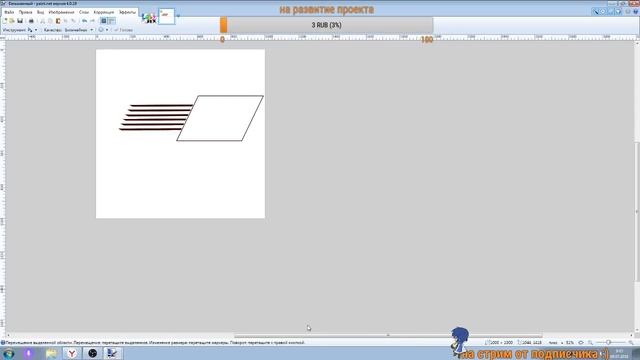Open the Правка menu
This screenshot has width=640, height=360.
25,12
